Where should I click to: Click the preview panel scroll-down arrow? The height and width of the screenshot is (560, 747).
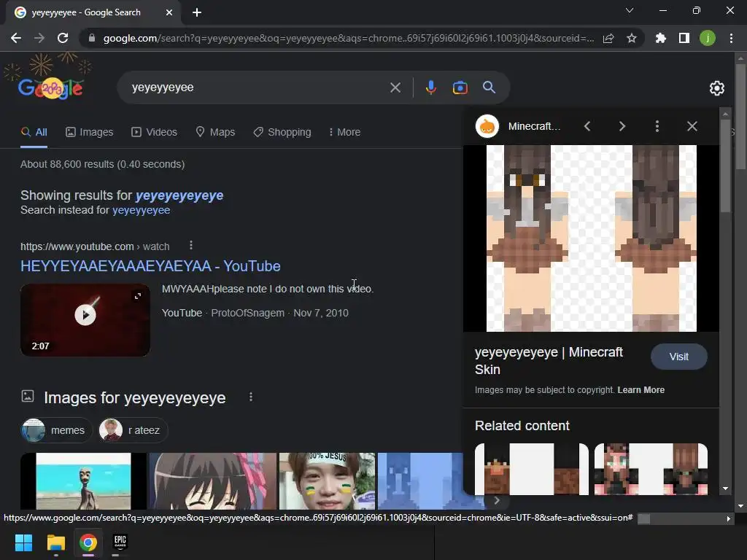click(725, 489)
